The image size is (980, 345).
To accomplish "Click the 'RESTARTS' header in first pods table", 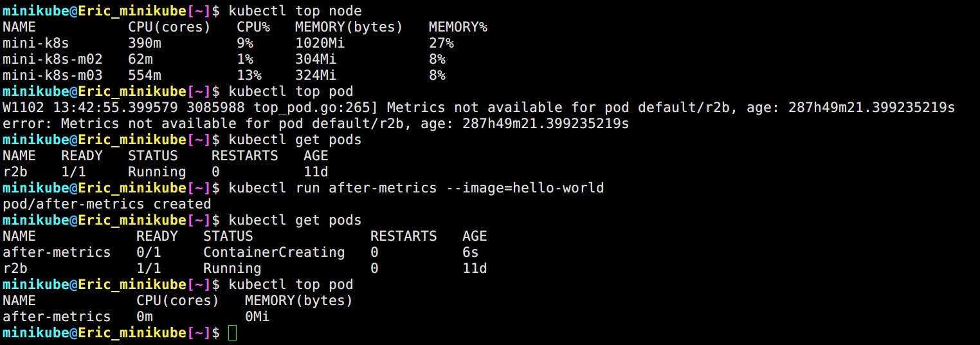I will [x=245, y=156].
